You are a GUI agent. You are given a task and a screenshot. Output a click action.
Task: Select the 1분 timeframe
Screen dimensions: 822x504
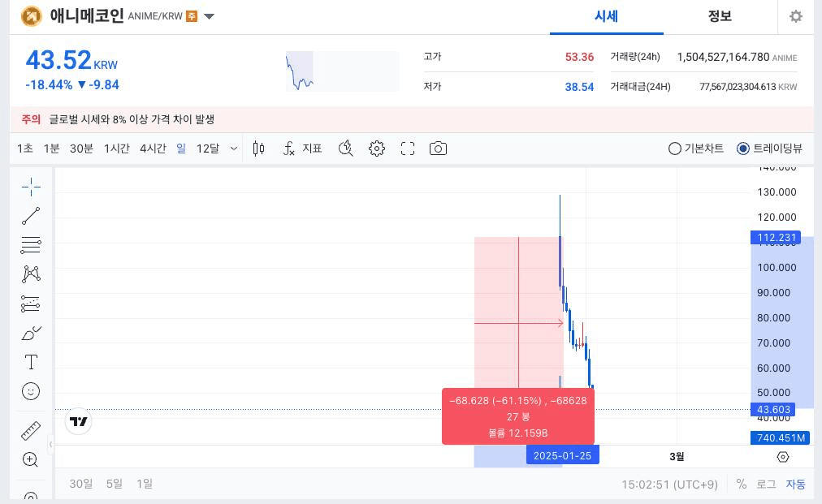coord(51,149)
